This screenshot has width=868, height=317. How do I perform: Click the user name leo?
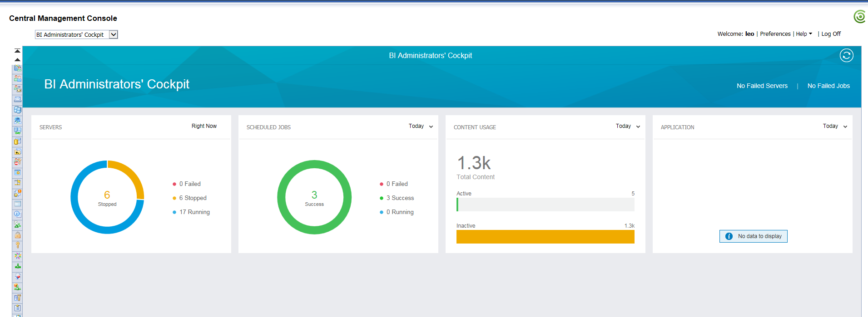(x=749, y=34)
